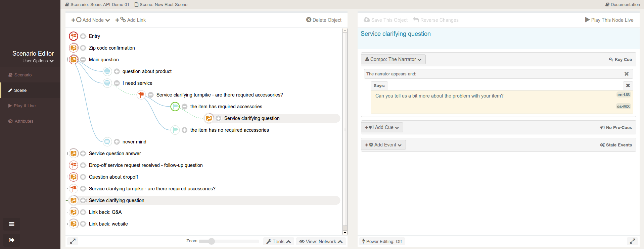Click green flag icon for required accessories
The width and height of the screenshot is (644, 249).
point(175,107)
